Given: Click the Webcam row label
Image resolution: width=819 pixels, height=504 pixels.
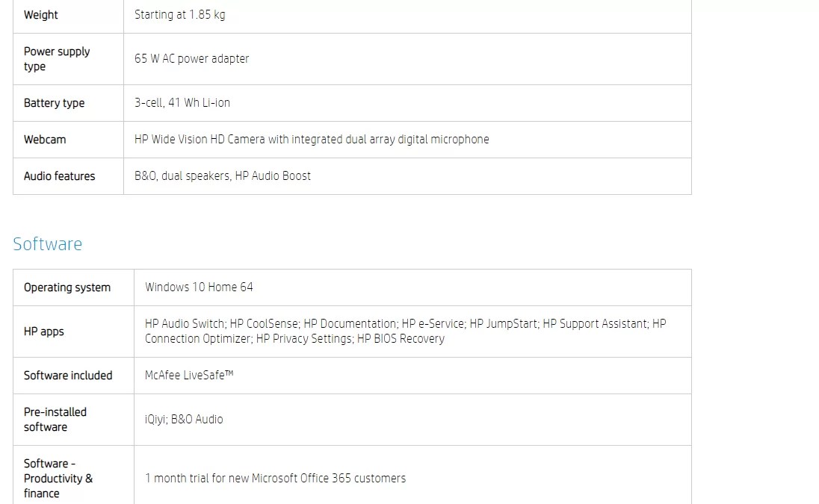Looking at the screenshot, I should point(45,140).
